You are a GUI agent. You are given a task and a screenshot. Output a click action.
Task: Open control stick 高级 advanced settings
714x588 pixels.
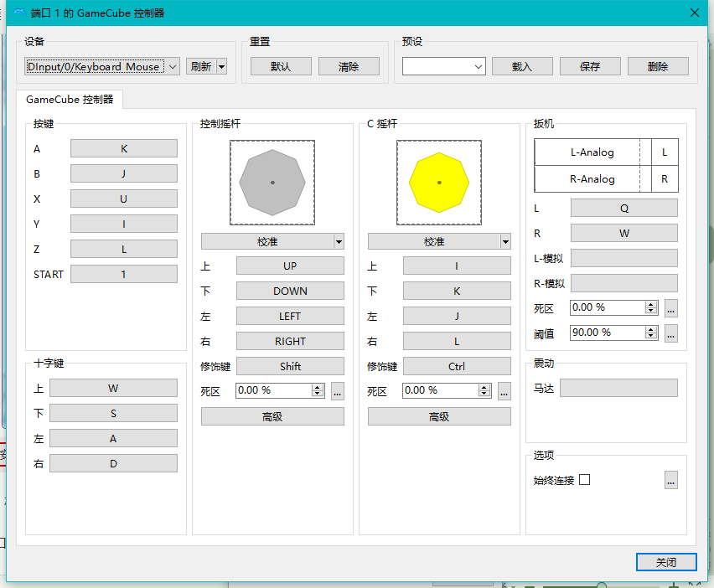click(272, 416)
